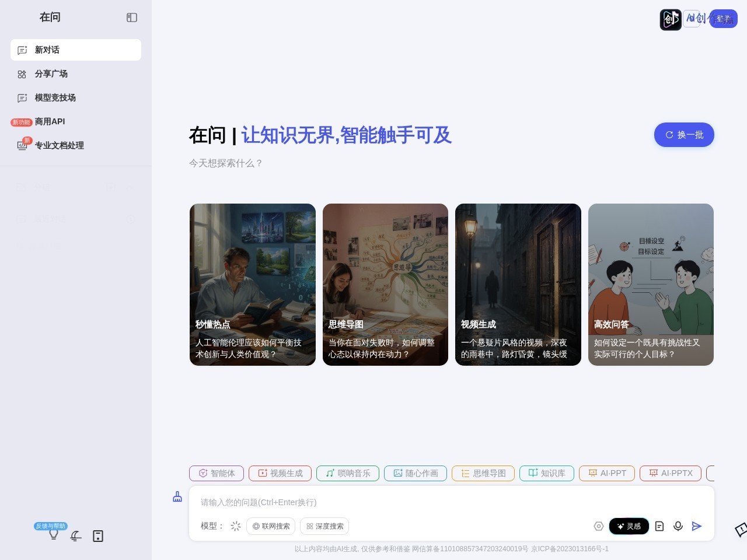The width and height of the screenshot is (747, 560).
Task: Open 专业文档处理 in sidebar
Action: click(76, 145)
